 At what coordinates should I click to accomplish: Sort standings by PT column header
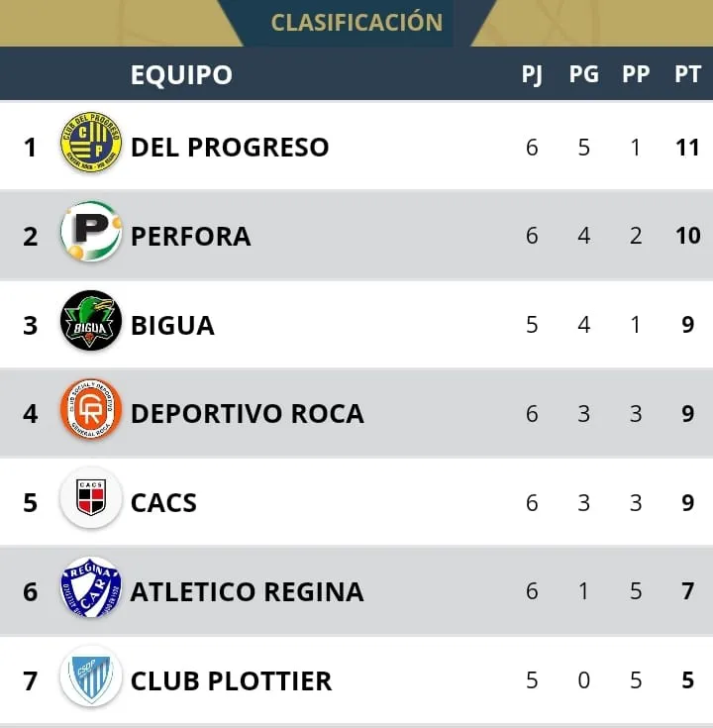(x=687, y=75)
